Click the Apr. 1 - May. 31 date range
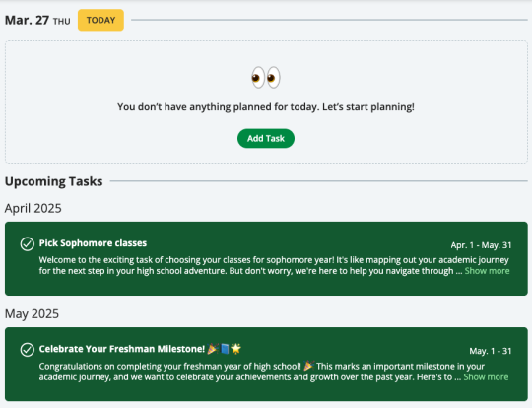Image resolution: width=532 pixels, height=408 pixels. pos(481,245)
